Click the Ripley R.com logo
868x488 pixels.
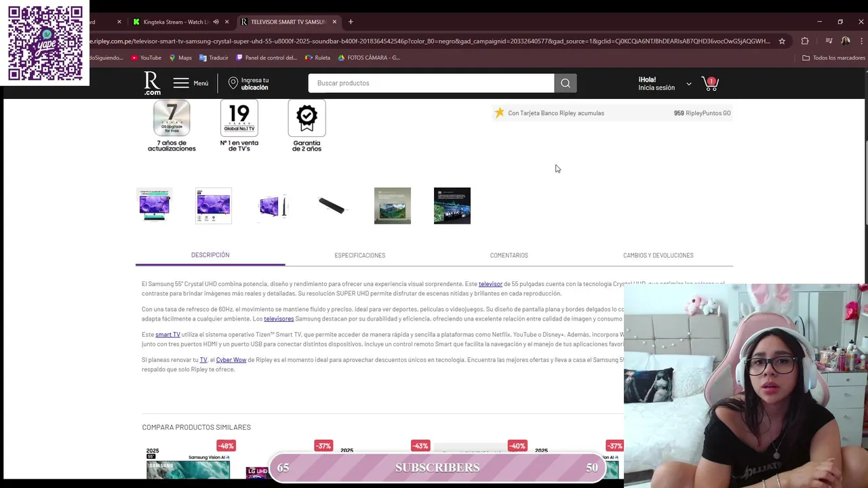152,83
